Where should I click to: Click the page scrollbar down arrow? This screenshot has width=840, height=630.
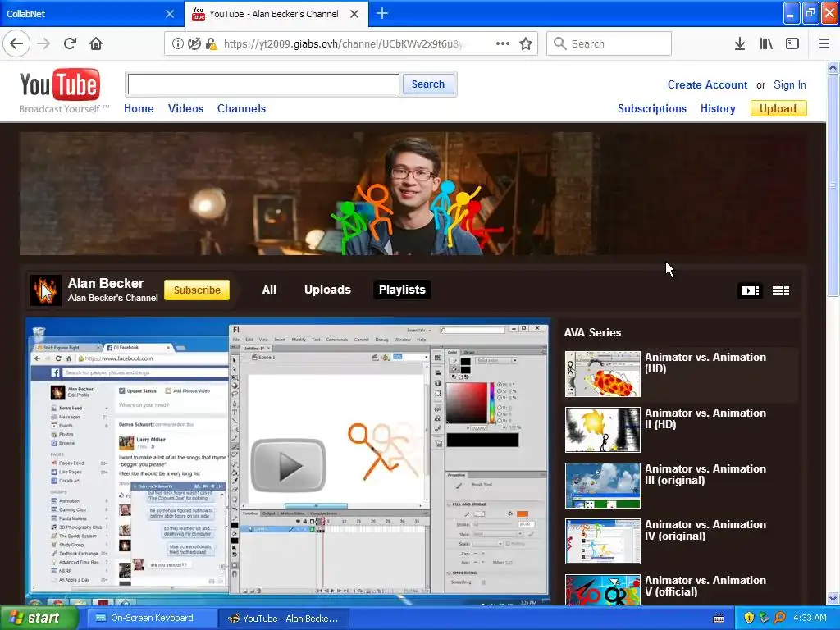833,598
